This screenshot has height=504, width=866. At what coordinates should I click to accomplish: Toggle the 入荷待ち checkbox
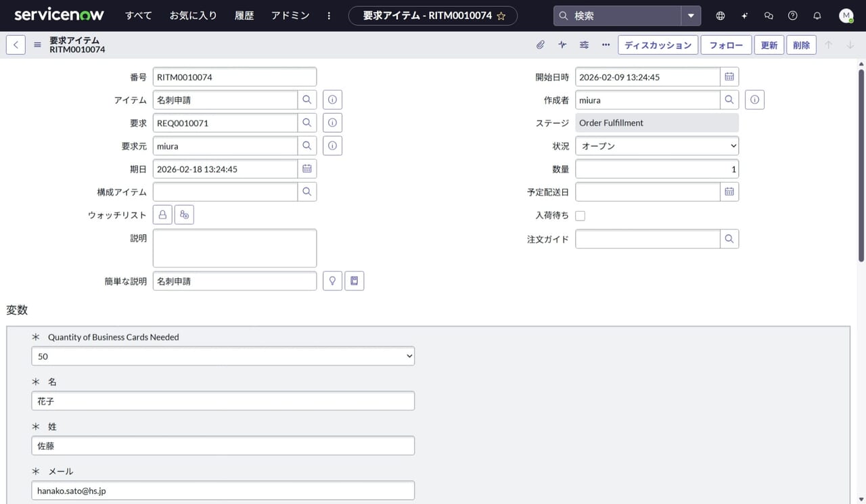click(580, 216)
